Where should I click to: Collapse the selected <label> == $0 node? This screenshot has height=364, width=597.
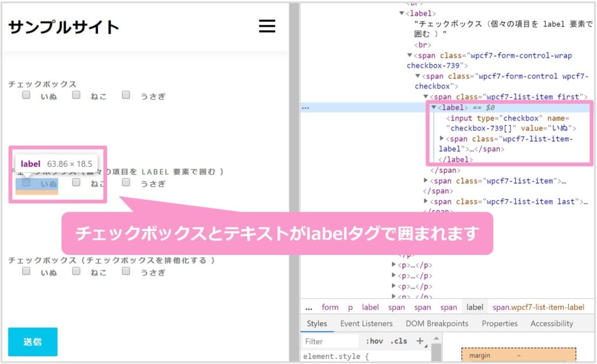[x=434, y=107]
